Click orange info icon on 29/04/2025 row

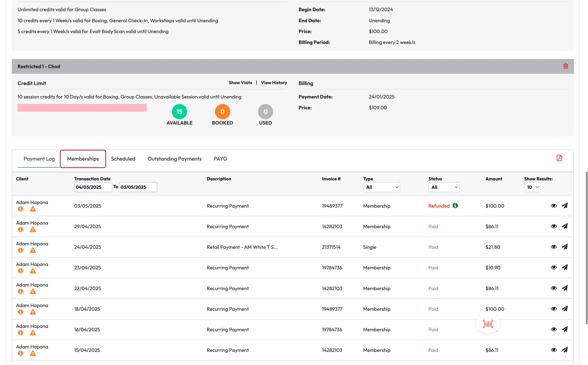pos(20,230)
